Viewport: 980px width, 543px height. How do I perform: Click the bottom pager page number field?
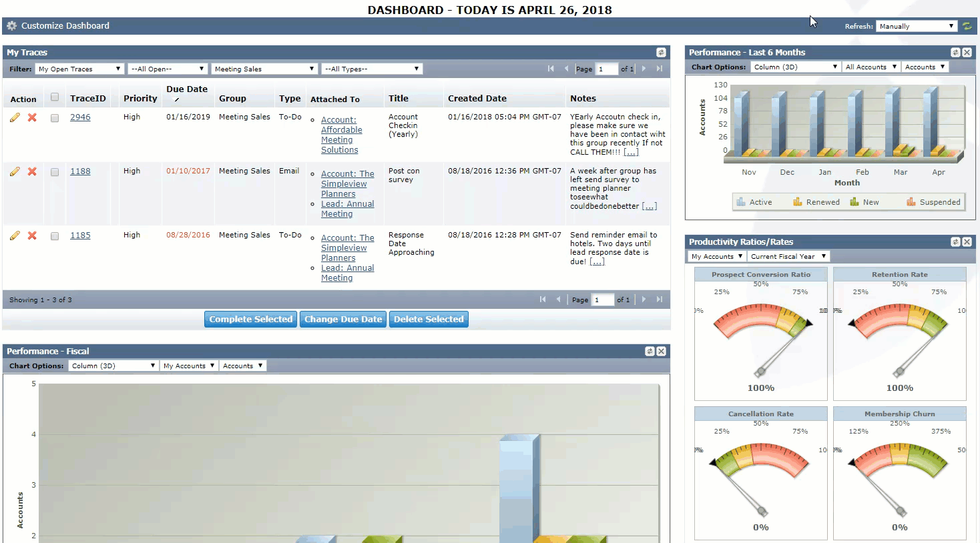603,300
